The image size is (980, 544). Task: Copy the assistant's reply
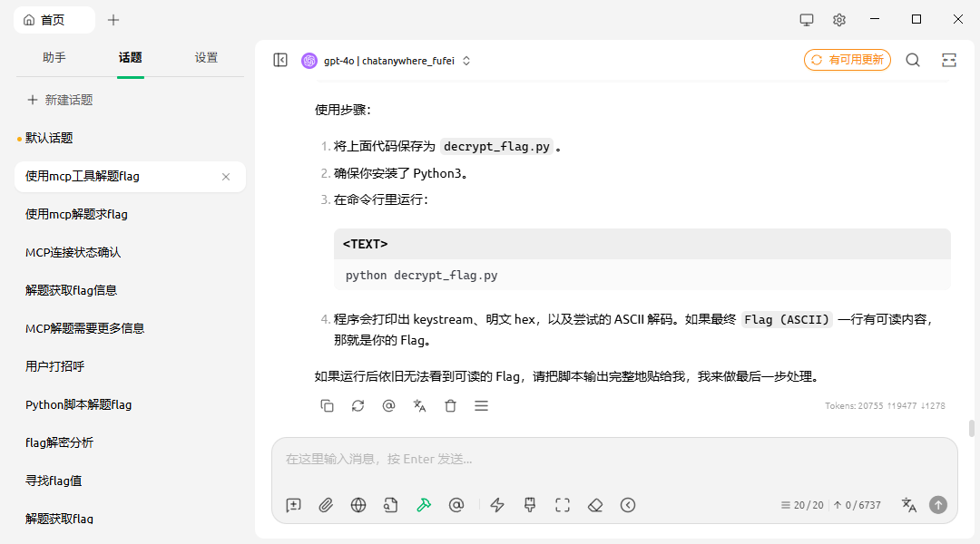coord(327,406)
